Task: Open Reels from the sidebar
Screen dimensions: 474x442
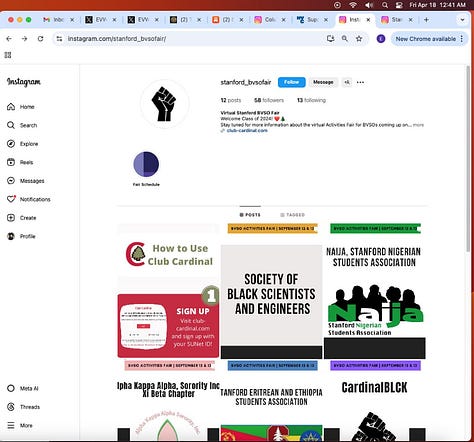Action: click(20, 162)
